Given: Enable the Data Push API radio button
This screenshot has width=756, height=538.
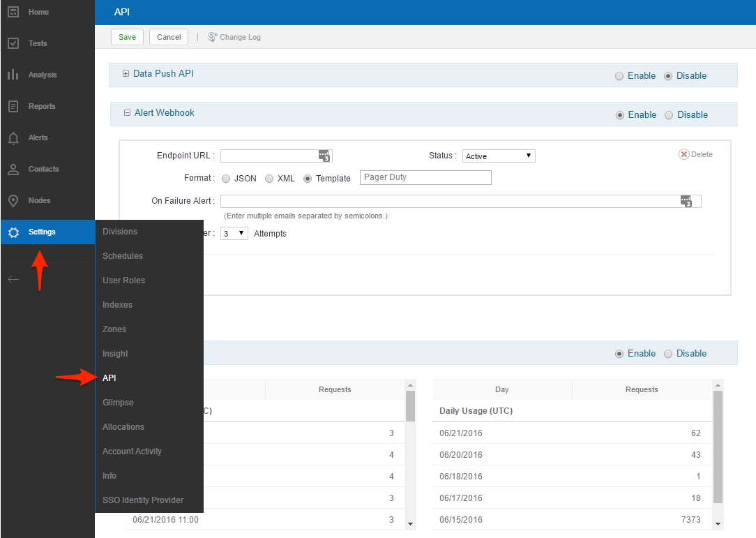Looking at the screenshot, I should click(619, 76).
